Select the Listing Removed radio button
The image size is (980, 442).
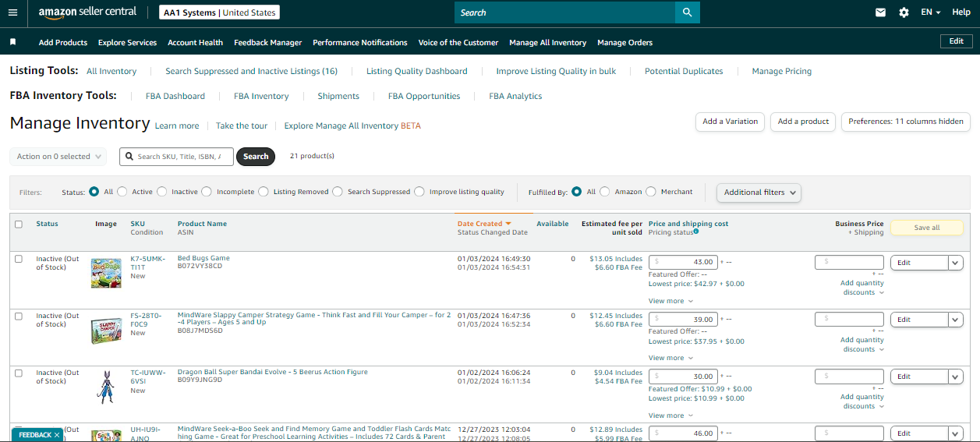click(264, 191)
